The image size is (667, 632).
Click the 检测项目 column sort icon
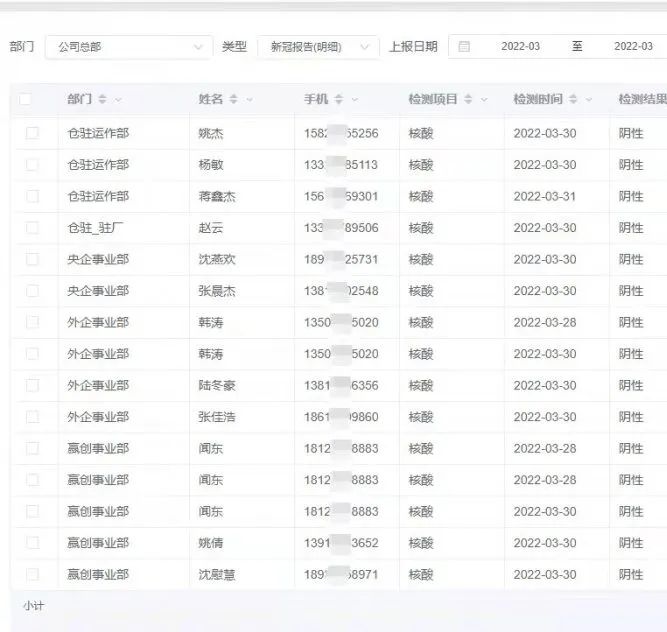(x=467, y=100)
